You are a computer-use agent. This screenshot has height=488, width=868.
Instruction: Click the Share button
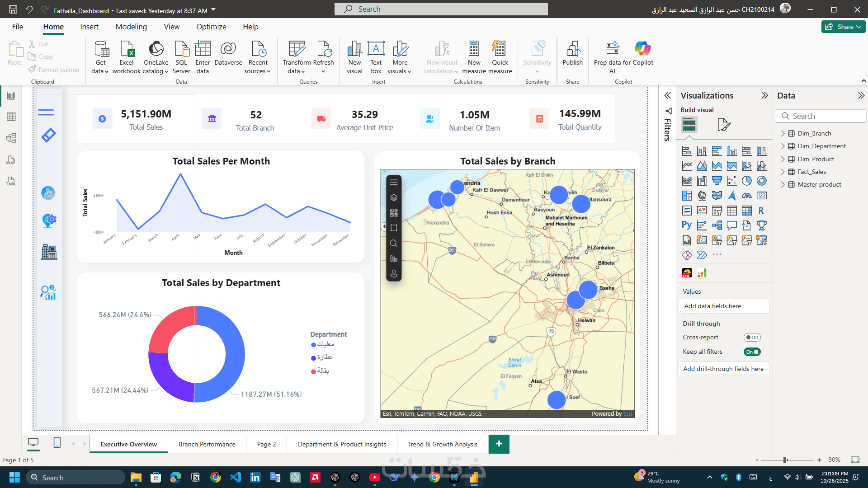point(843,27)
